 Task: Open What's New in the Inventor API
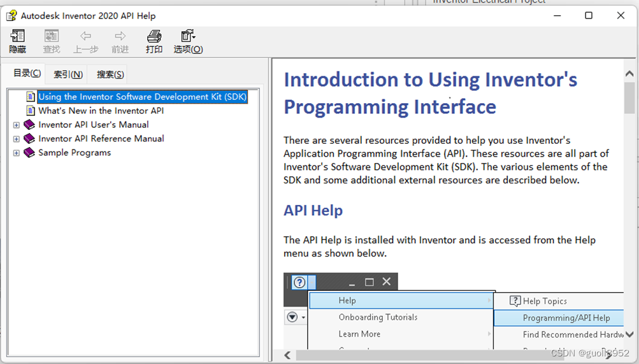101,111
